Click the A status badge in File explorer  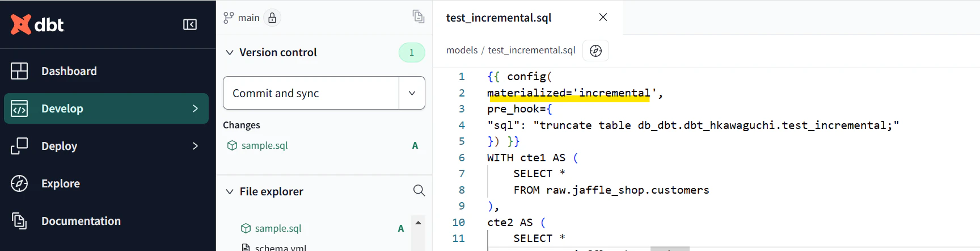(x=401, y=228)
